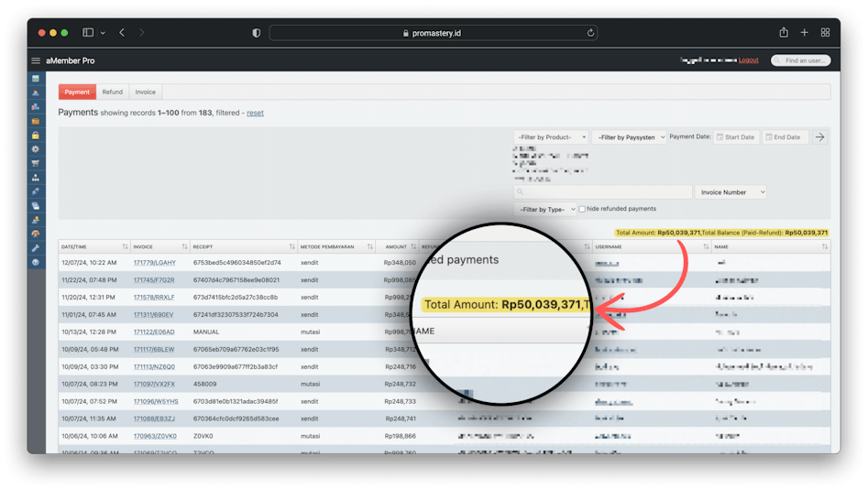Click the Logout link

tap(749, 60)
